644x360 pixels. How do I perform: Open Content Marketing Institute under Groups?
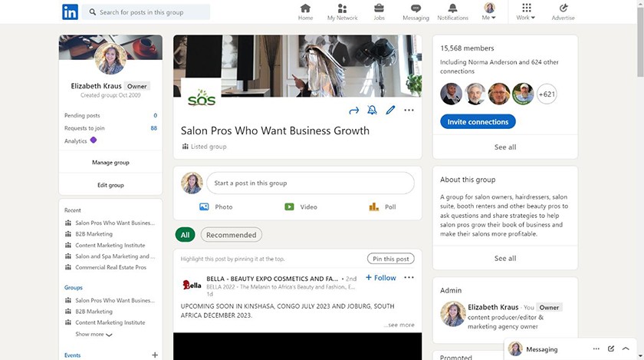[x=110, y=322]
